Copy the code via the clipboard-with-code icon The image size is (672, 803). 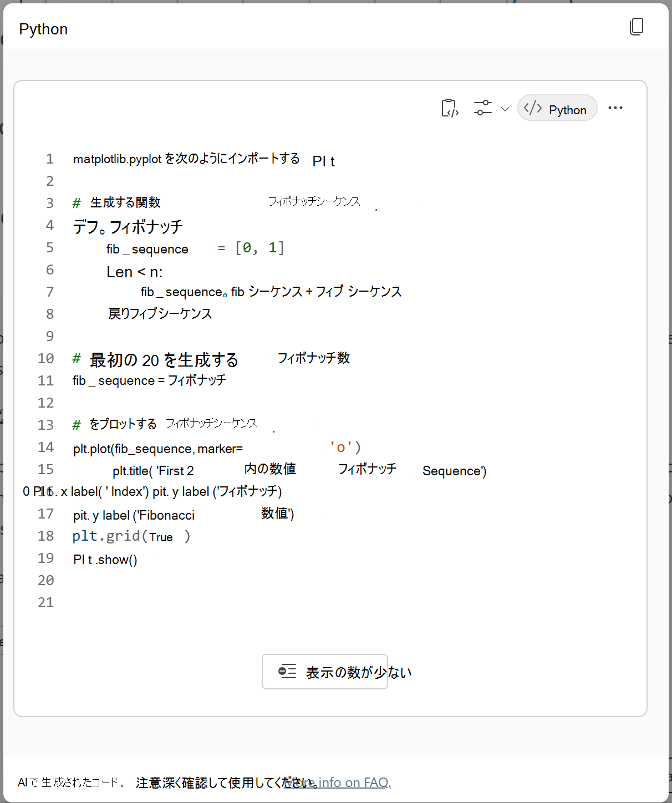point(450,108)
